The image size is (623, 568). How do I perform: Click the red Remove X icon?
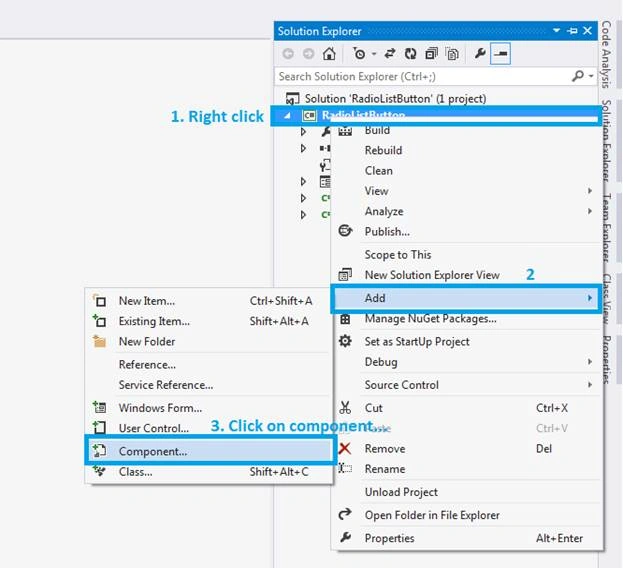[345, 448]
